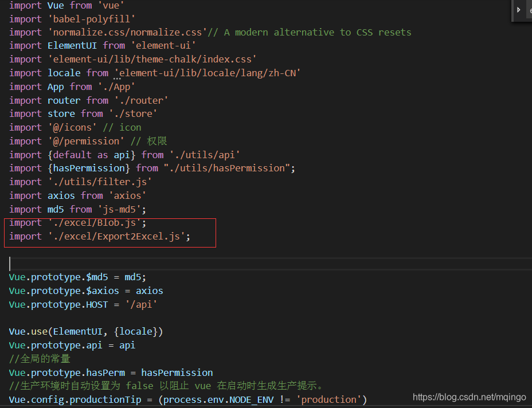
Task: Click the 'production' string literal
Action: click(328, 400)
